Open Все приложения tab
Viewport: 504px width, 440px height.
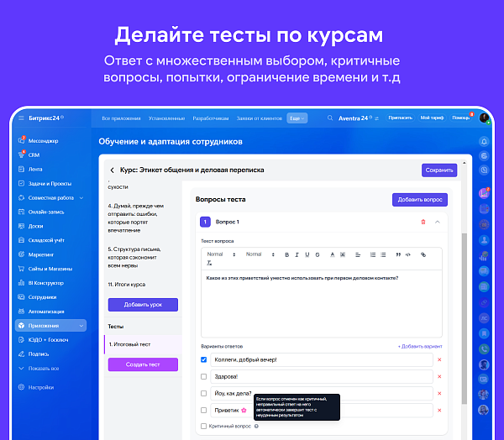tap(121, 118)
